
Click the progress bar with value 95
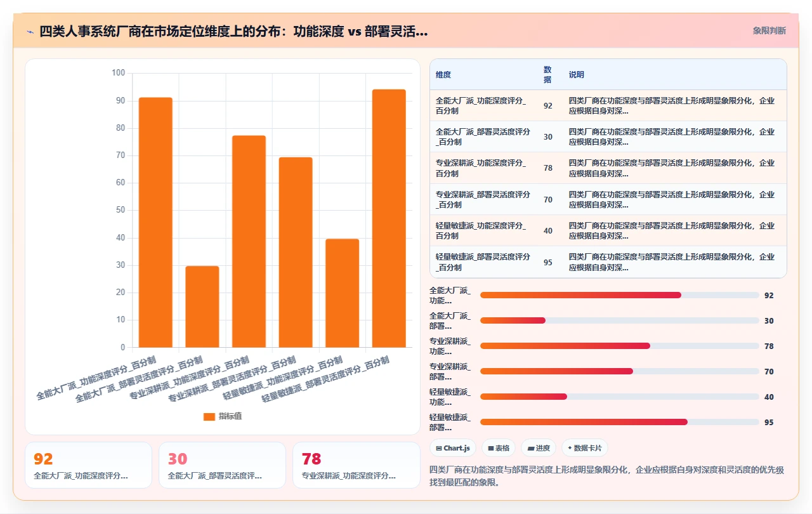click(x=620, y=422)
